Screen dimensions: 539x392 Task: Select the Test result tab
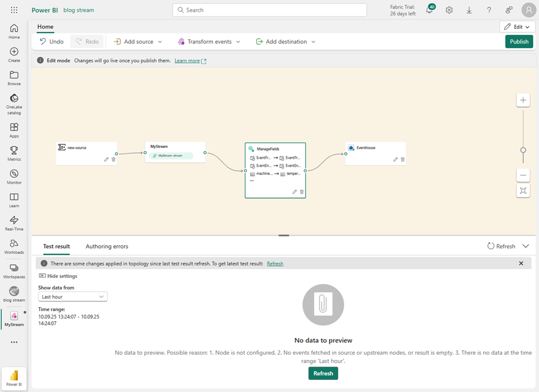(x=56, y=246)
